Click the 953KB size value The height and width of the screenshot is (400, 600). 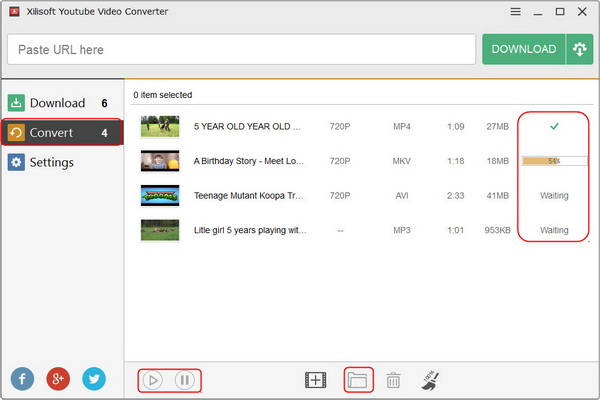tap(497, 230)
